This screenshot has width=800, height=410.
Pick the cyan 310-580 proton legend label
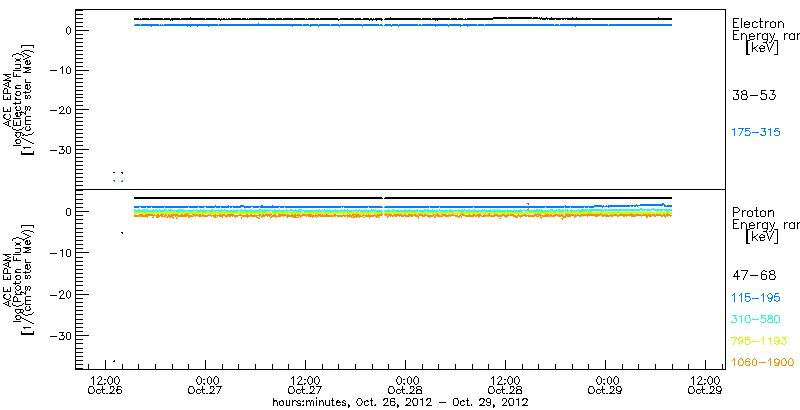click(x=756, y=320)
